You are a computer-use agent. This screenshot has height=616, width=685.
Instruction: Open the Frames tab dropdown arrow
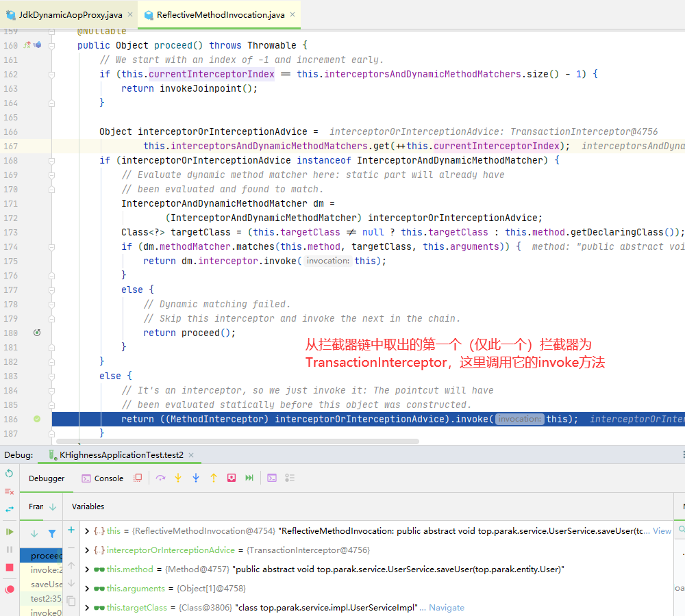53,507
